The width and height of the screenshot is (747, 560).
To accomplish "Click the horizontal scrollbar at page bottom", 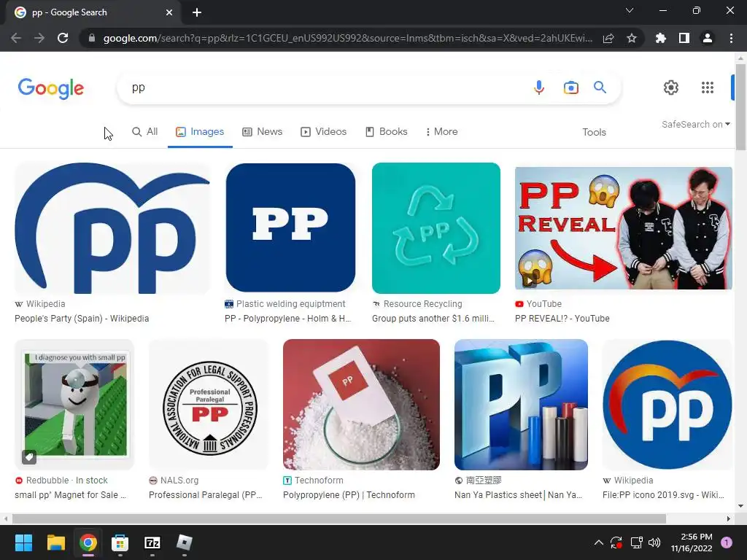I will (338, 518).
